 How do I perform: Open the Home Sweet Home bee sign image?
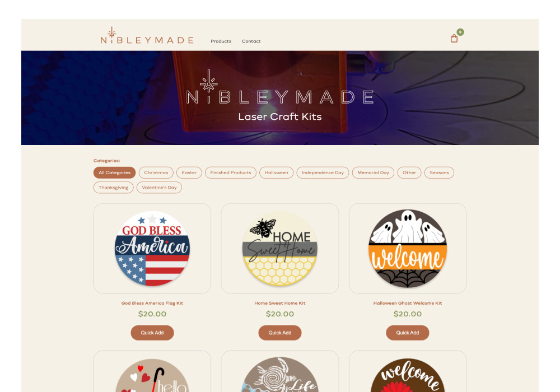[280, 249]
